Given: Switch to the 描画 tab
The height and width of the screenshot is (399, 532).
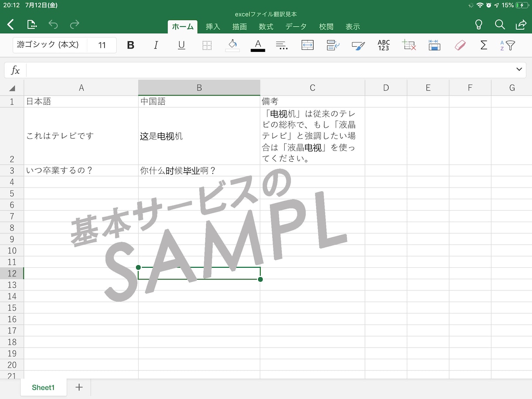Looking at the screenshot, I should [239, 27].
